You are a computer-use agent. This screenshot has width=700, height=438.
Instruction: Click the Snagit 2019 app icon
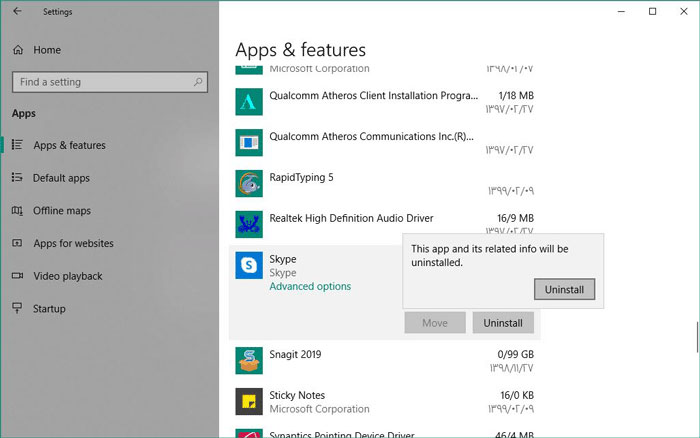pos(249,360)
